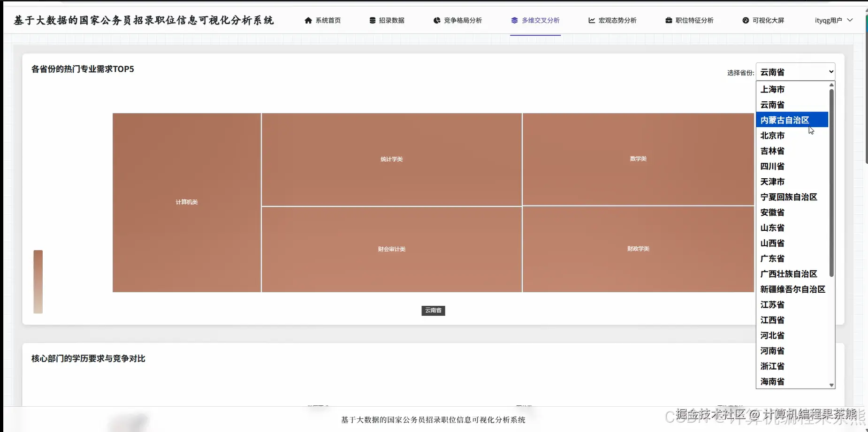The width and height of the screenshot is (868, 432).
Task: Click the home icon beside 系统首页
Action: point(308,20)
